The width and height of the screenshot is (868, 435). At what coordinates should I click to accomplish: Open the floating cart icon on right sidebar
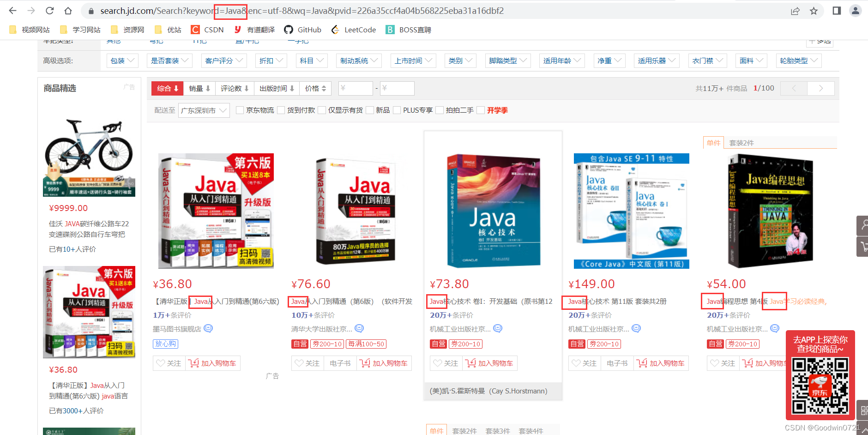coord(862,247)
